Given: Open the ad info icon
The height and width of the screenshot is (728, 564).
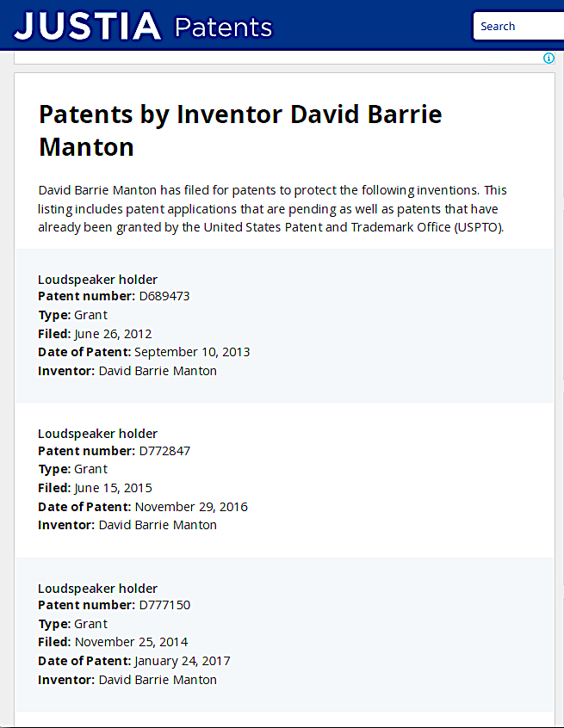Looking at the screenshot, I should tap(549, 58).
